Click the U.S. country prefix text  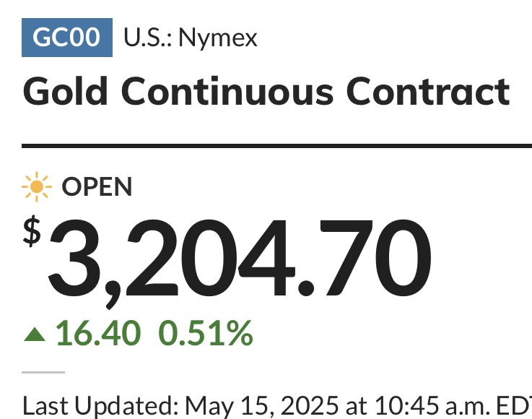coord(149,38)
